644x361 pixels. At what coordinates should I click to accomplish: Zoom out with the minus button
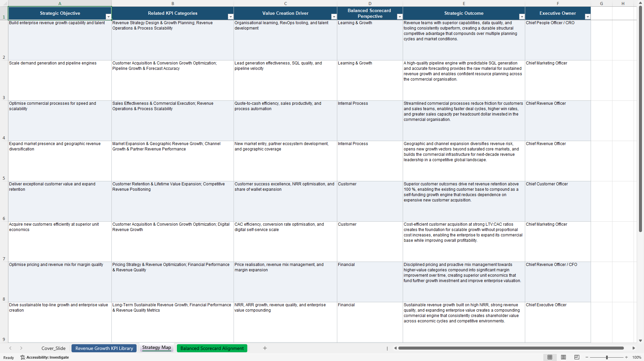tap(587, 357)
